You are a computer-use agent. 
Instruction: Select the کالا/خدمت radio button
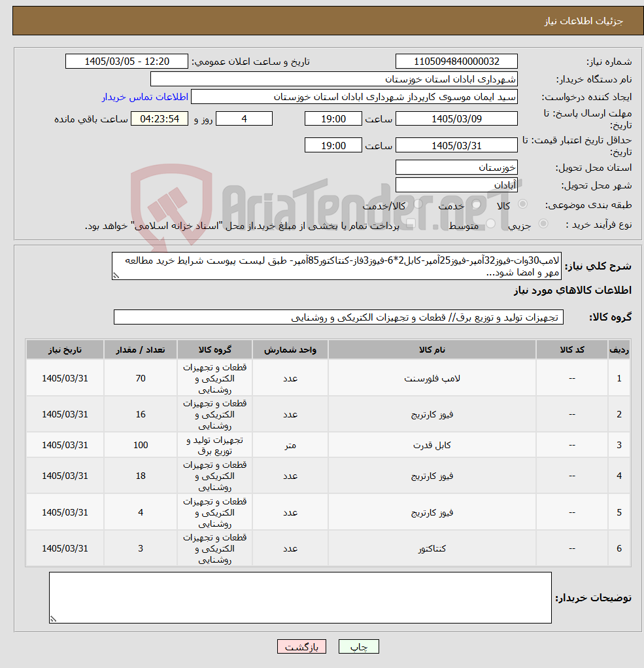(418, 205)
